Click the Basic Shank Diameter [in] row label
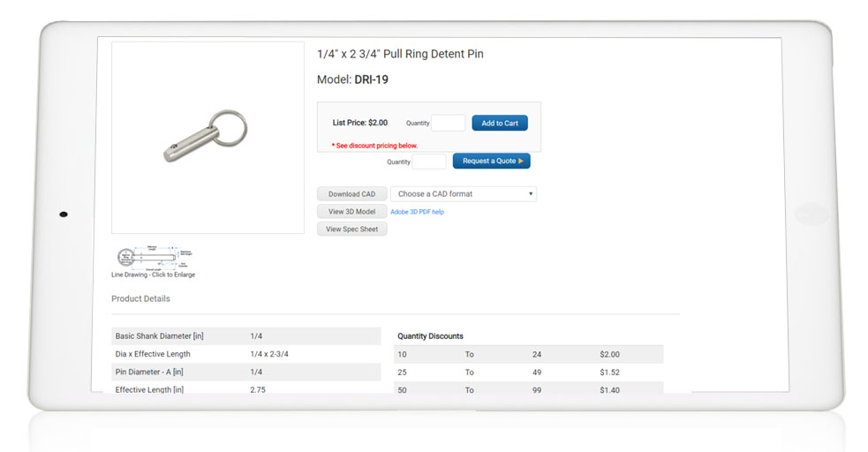868x452 pixels. [160, 335]
